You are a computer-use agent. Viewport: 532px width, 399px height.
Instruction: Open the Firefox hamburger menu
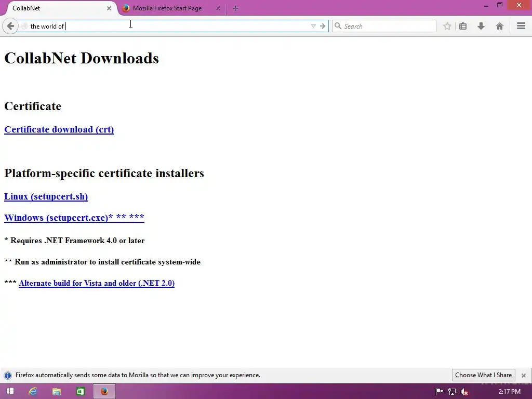[x=521, y=26]
